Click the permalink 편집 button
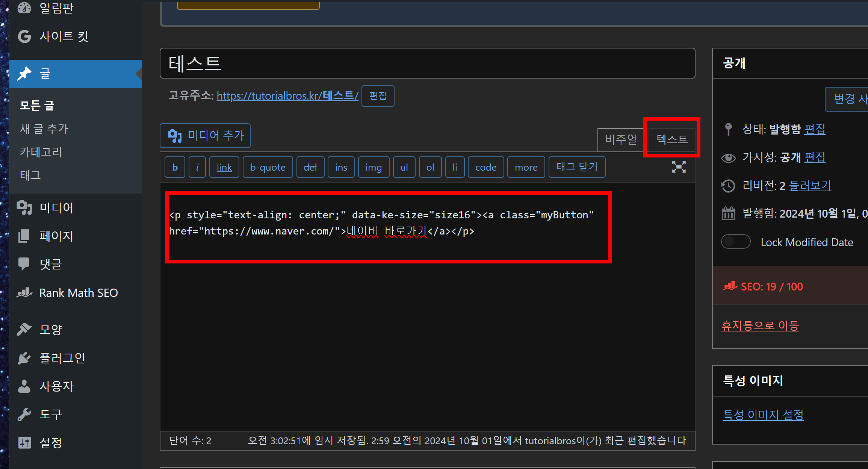This screenshot has height=469, width=868. point(378,96)
